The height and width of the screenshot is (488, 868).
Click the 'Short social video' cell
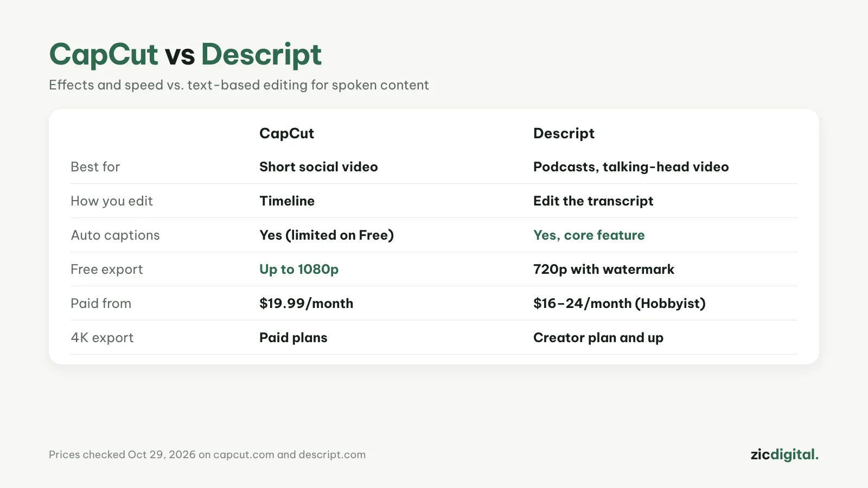[318, 167]
